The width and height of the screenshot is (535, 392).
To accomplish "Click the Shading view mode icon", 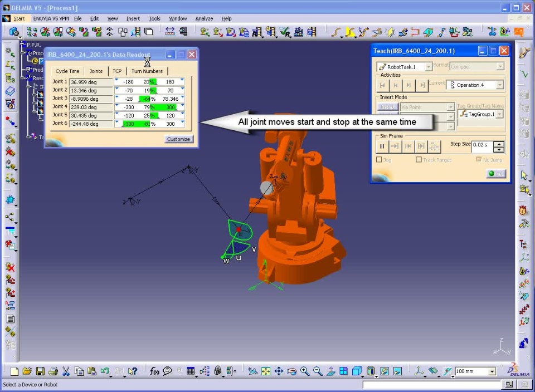I will [x=371, y=371].
